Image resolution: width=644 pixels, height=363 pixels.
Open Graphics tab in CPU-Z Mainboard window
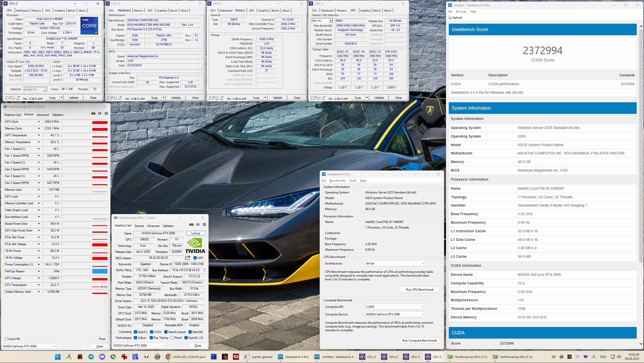162,11
